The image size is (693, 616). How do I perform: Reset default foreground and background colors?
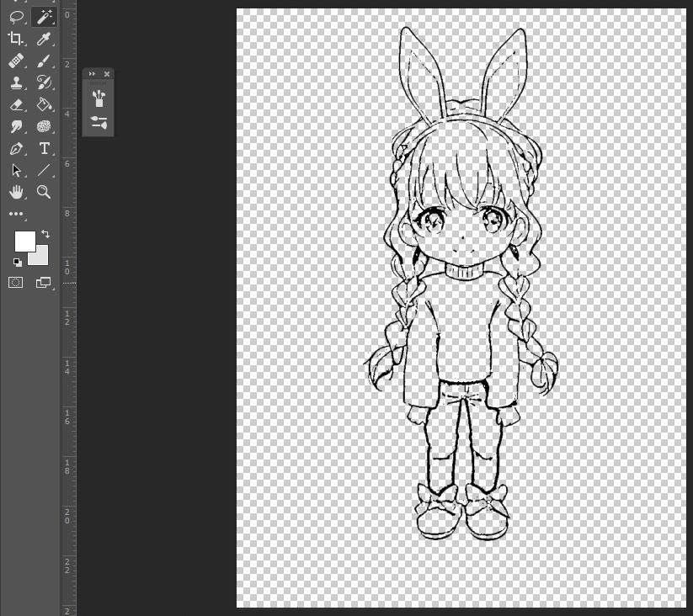coord(18,263)
